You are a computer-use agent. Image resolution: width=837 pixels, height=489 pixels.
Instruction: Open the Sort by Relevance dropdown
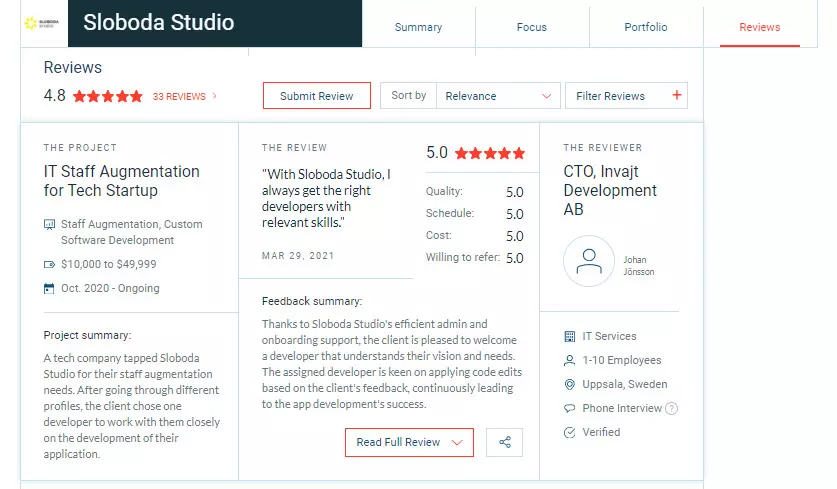(x=498, y=96)
